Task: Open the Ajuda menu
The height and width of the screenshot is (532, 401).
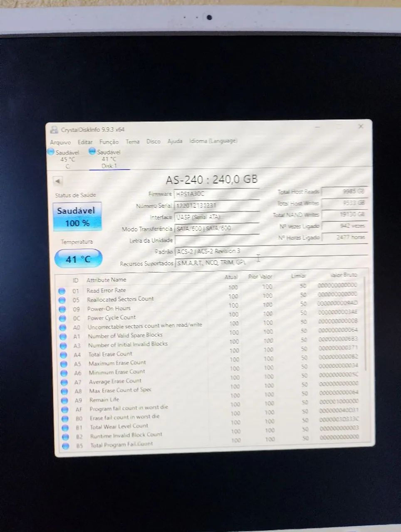Action: tap(175, 141)
